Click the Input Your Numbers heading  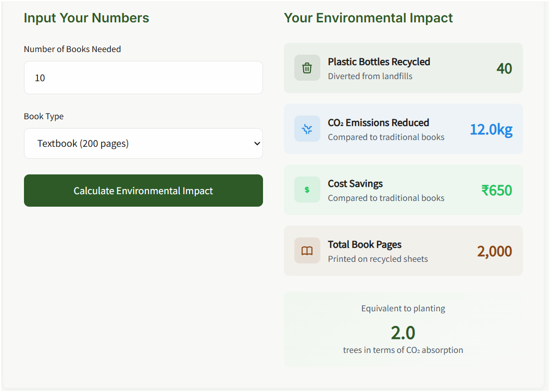click(x=86, y=18)
